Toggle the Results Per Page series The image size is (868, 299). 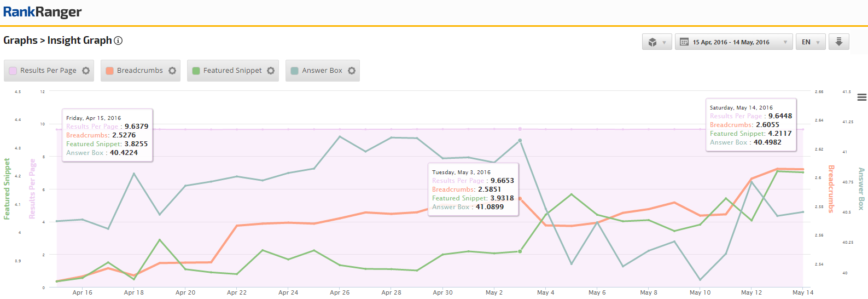click(48, 71)
